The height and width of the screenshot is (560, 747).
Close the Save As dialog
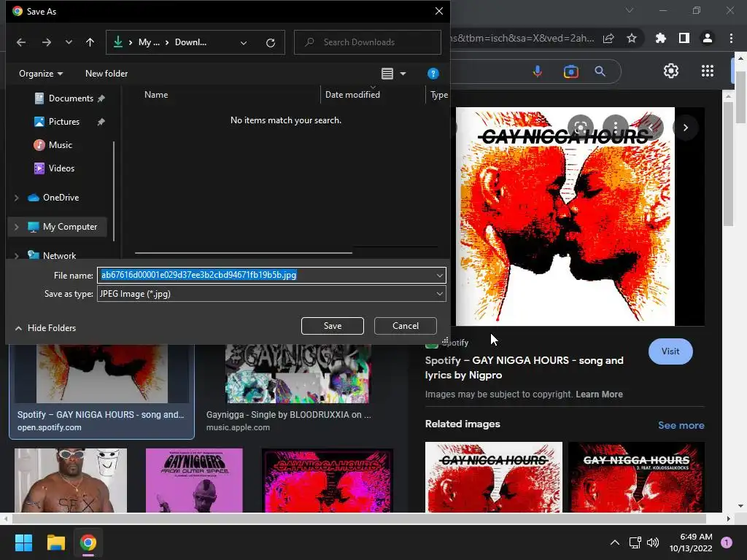[x=438, y=11]
